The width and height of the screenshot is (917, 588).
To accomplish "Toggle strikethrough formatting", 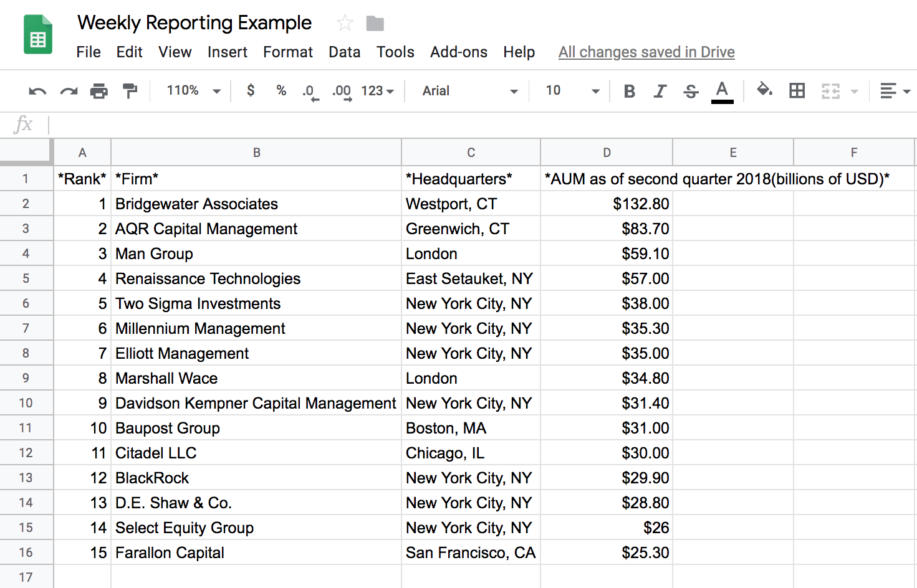I will 691,90.
